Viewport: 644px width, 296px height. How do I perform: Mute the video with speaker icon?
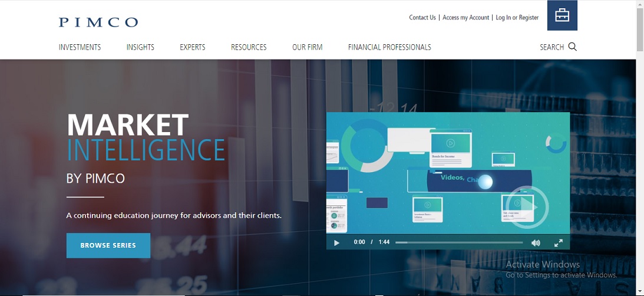tap(536, 242)
